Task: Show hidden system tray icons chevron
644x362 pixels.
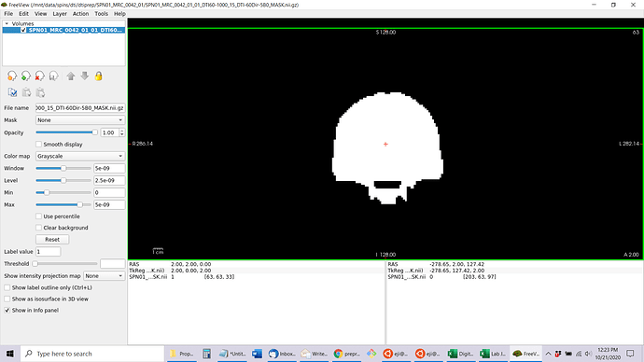Action: 548,354
